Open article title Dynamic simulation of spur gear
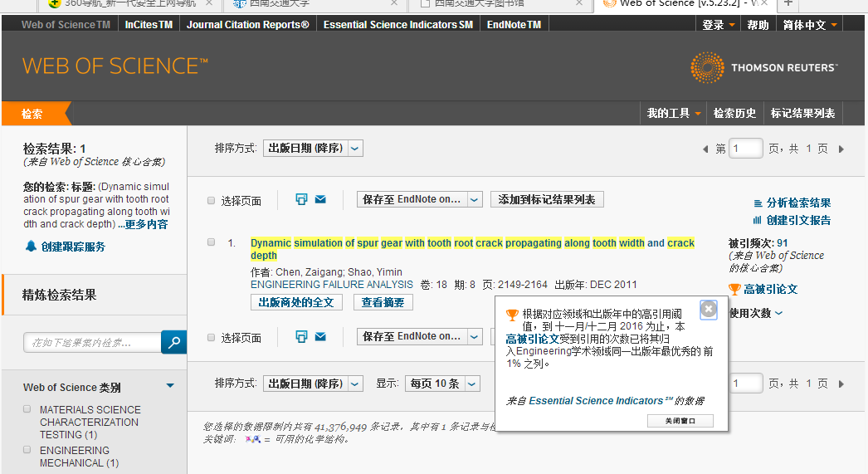Viewport: 868px width, 474px height. click(x=472, y=249)
